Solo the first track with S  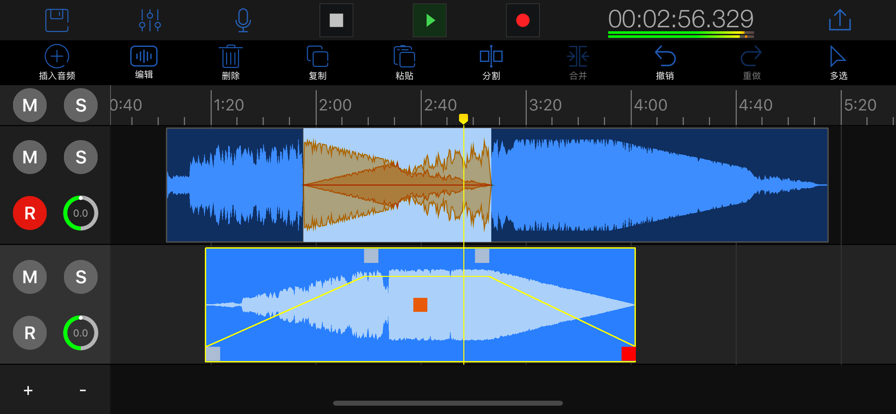(x=81, y=157)
